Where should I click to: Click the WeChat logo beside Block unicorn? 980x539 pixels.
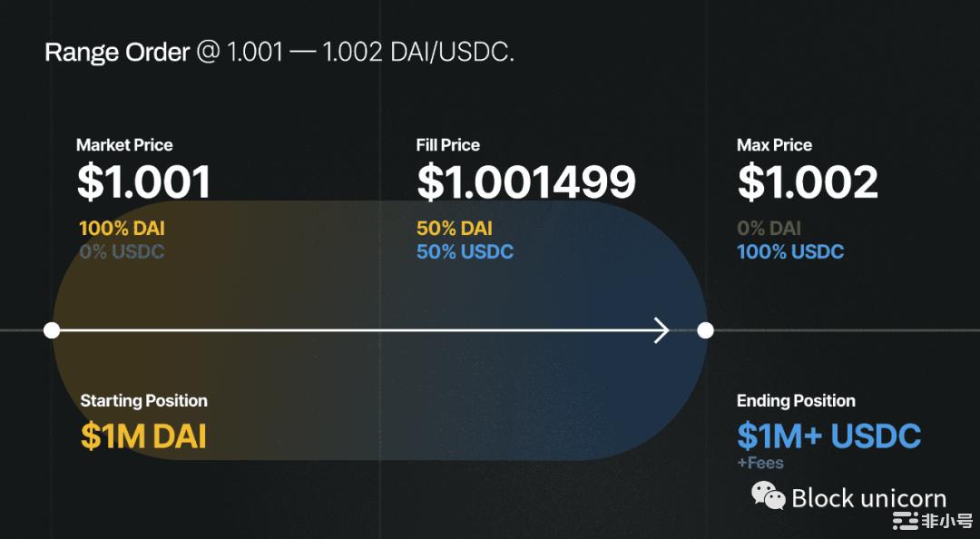coord(769,495)
